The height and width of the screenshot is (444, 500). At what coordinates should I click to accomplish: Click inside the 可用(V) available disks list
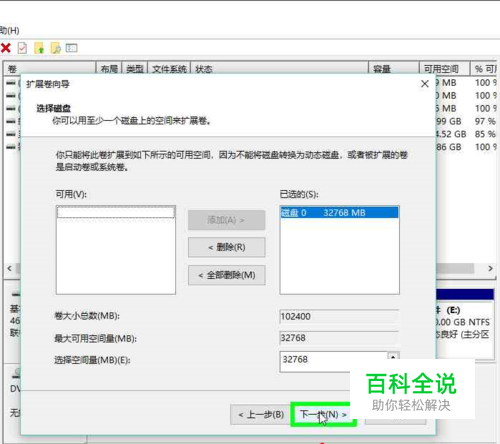116,250
